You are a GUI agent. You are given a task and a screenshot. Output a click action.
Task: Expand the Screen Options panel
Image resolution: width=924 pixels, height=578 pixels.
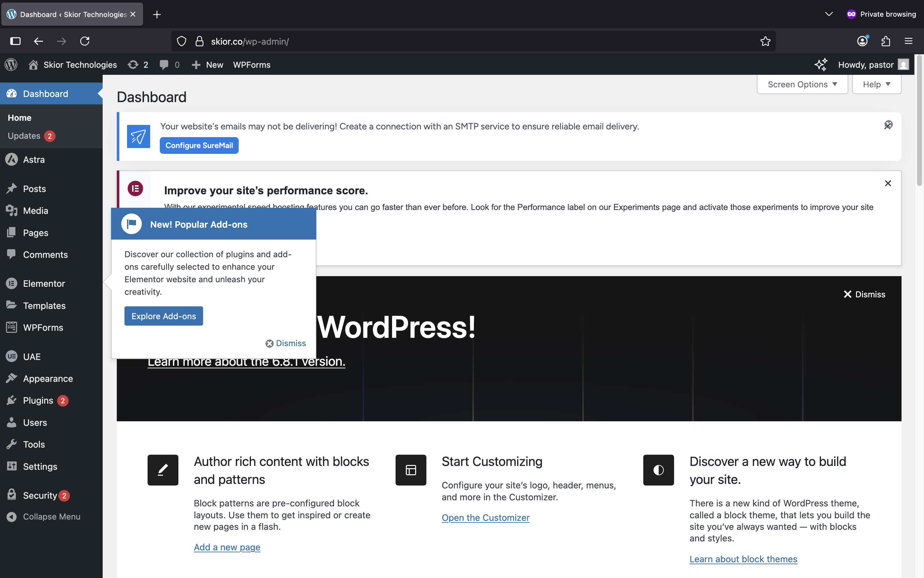802,84
